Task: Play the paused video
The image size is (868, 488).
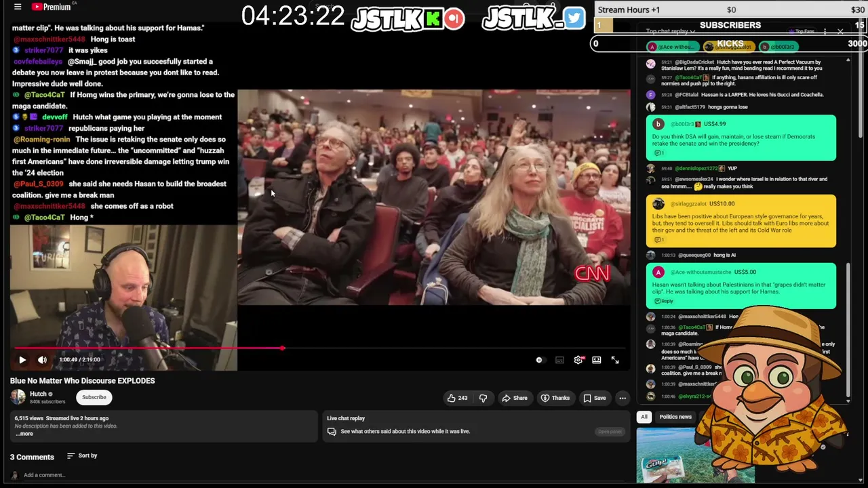Action: coord(22,360)
